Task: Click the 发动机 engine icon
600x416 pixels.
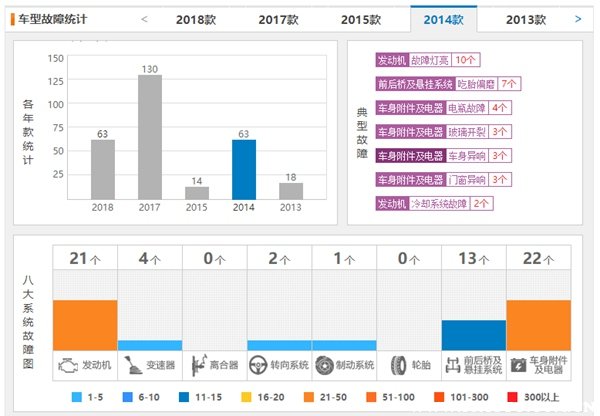Action: coord(68,365)
